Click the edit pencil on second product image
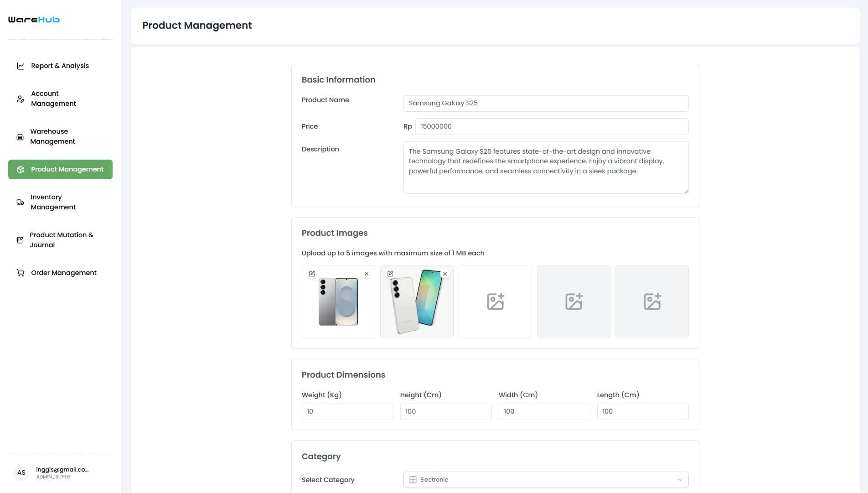This screenshot has width=868, height=493. (x=390, y=274)
